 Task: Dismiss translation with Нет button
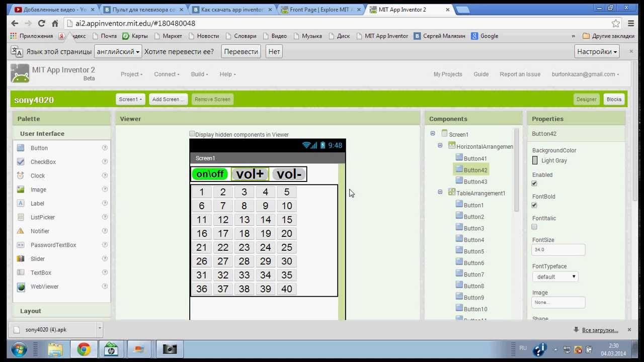pyautogui.click(x=274, y=51)
